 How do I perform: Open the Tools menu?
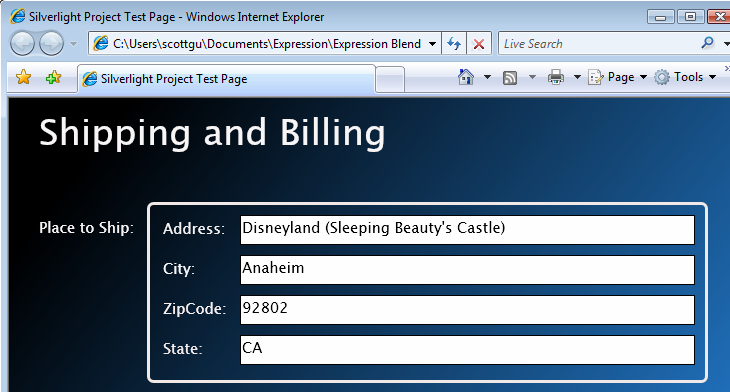(x=685, y=77)
